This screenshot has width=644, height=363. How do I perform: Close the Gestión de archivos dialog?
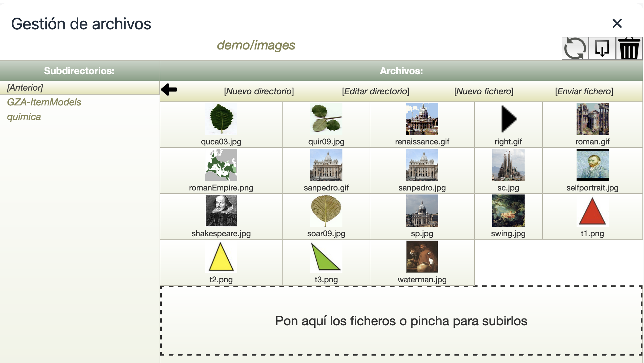[617, 23]
